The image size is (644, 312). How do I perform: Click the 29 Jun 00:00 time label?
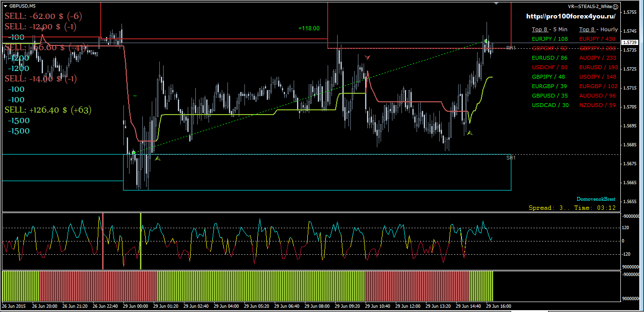[136, 306]
